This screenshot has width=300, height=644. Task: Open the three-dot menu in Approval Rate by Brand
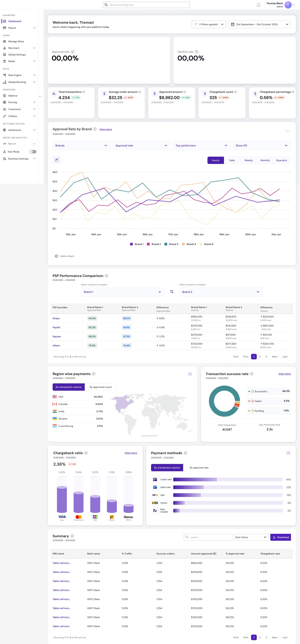pos(287,131)
